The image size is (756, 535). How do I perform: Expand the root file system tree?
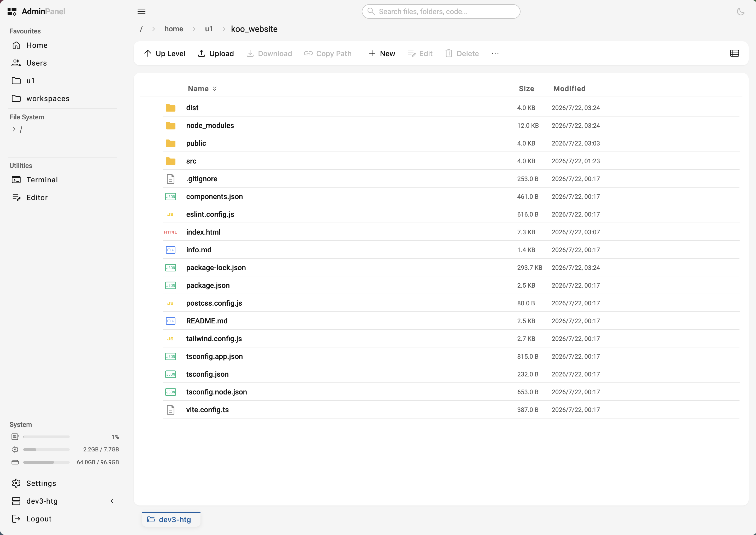(x=14, y=130)
